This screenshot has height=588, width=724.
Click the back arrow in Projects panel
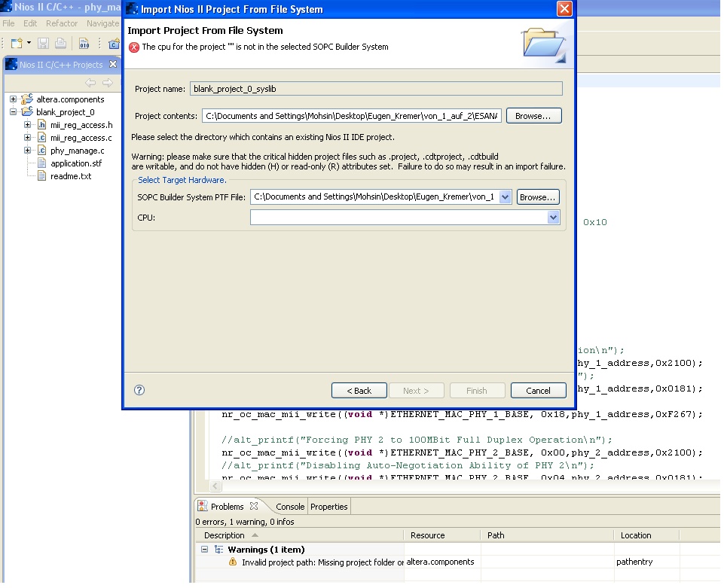click(90, 83)
